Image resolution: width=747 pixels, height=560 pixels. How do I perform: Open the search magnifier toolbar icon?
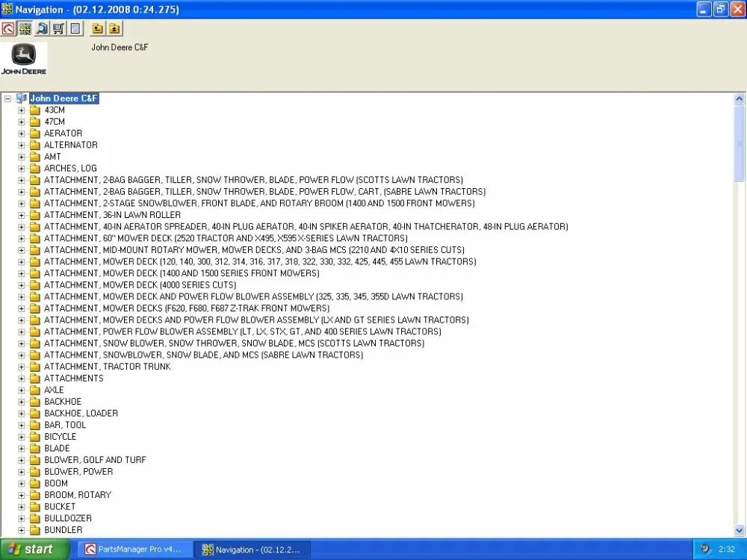pos(42,28)
